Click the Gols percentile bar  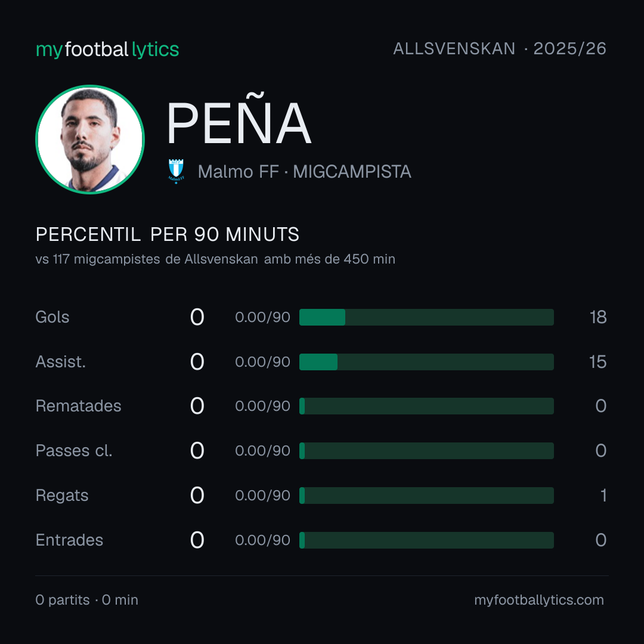[x=426, y=317]
